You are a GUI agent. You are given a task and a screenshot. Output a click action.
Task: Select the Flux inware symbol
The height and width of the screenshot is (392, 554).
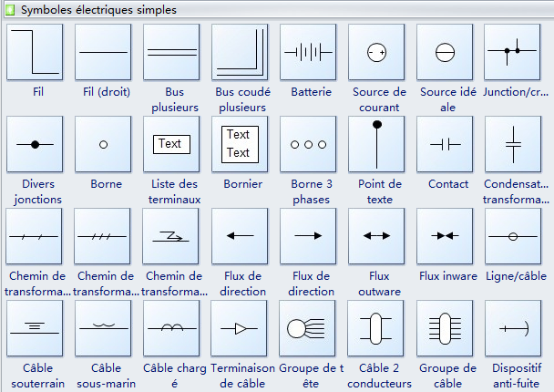point(445,236)
